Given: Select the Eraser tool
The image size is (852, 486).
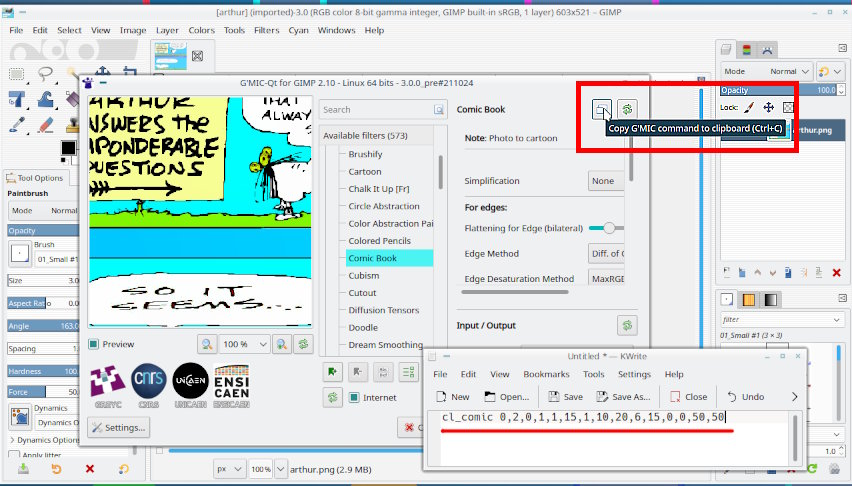Looking at the screenshot, I should click(45, 125).
